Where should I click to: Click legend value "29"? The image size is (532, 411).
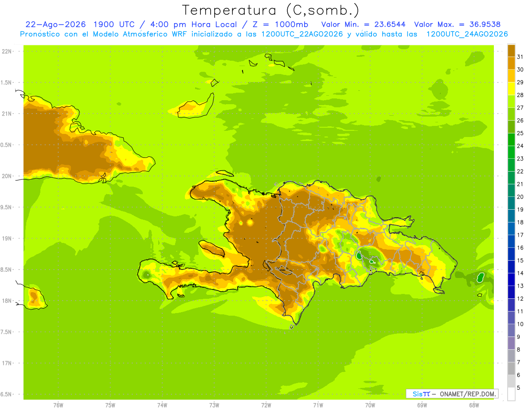tap(520, 82)
